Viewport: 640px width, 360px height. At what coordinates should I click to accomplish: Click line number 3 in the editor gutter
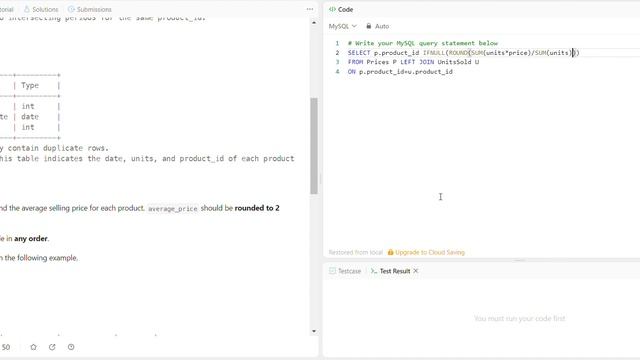(x=337, y=62)
